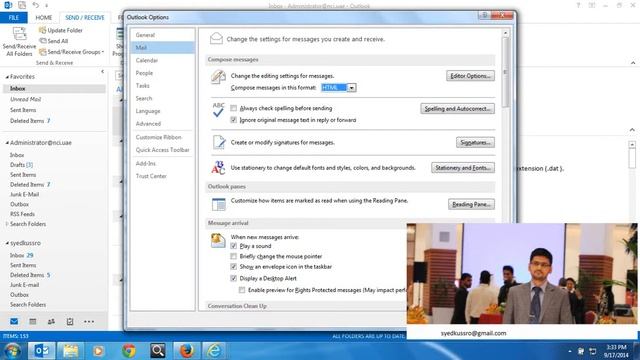Toggle Briefly change the mouse pointer
This screenshot has height=360, width=640.
pos(233,256)
